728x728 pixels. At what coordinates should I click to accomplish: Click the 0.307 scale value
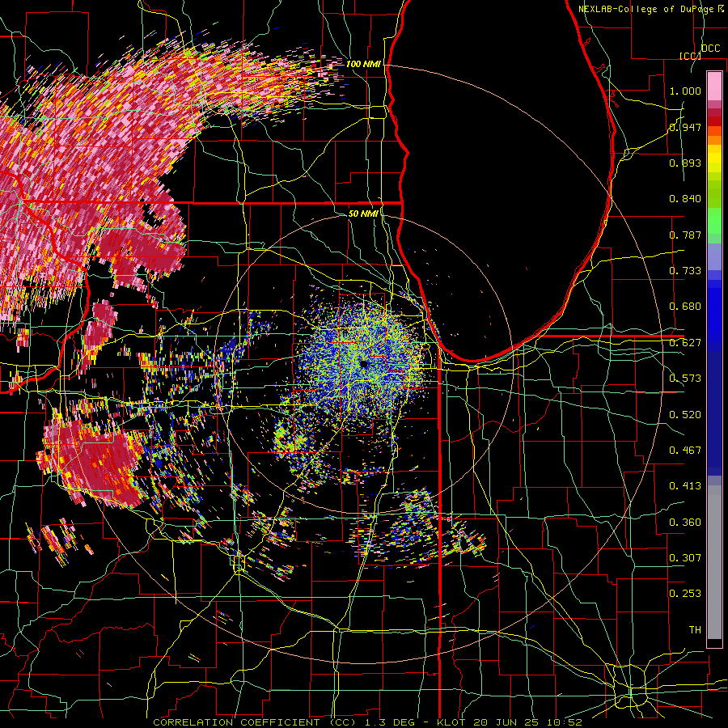[685, 558]
